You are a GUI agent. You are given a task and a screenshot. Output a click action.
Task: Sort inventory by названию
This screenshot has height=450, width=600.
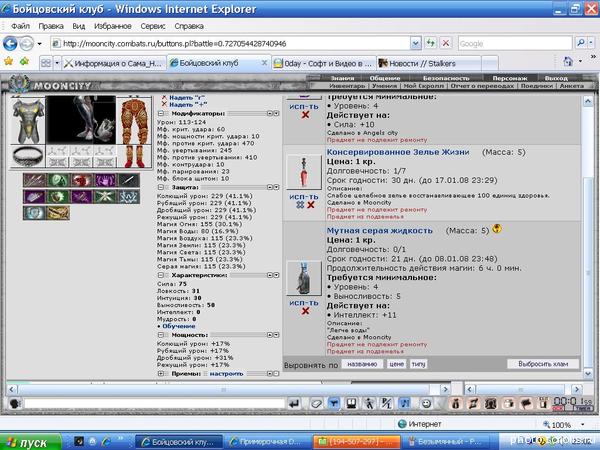[362, 364]
